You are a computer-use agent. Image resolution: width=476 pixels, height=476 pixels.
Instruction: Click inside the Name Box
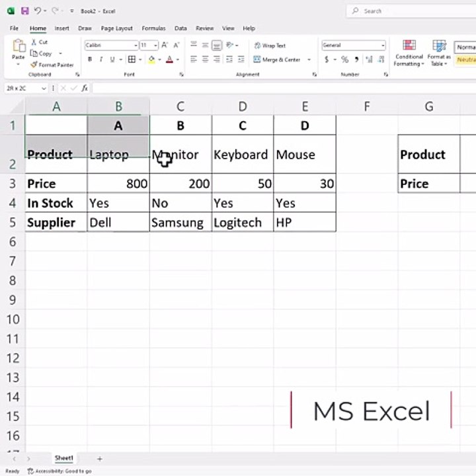click(23, 88)
